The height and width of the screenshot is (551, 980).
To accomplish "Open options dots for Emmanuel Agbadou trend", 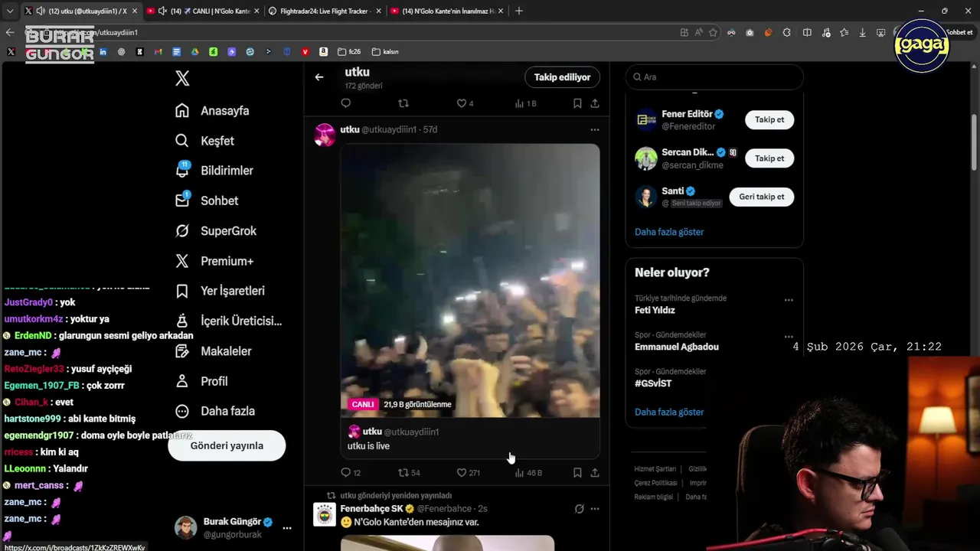I will coord(789,337).
